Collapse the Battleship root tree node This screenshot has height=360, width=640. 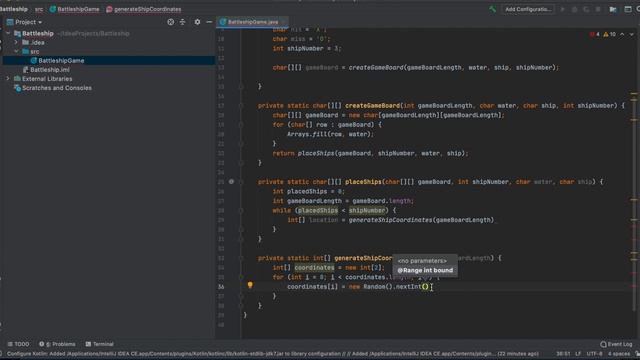pos(8,33)
